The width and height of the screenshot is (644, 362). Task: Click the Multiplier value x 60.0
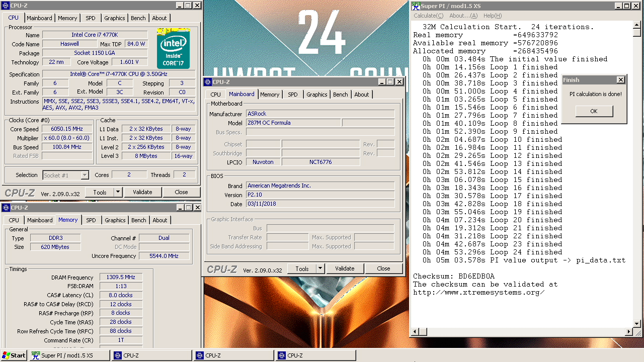point(66,138)
